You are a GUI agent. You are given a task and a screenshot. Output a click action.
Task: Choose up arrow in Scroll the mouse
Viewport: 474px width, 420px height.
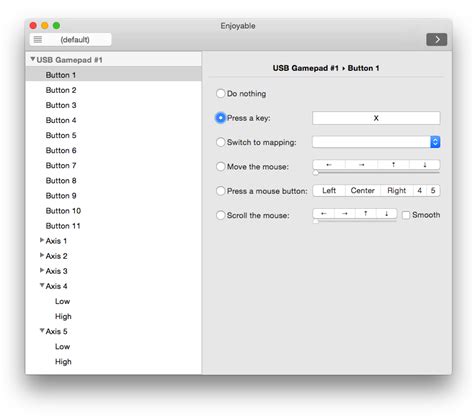[x=366, y=213]
